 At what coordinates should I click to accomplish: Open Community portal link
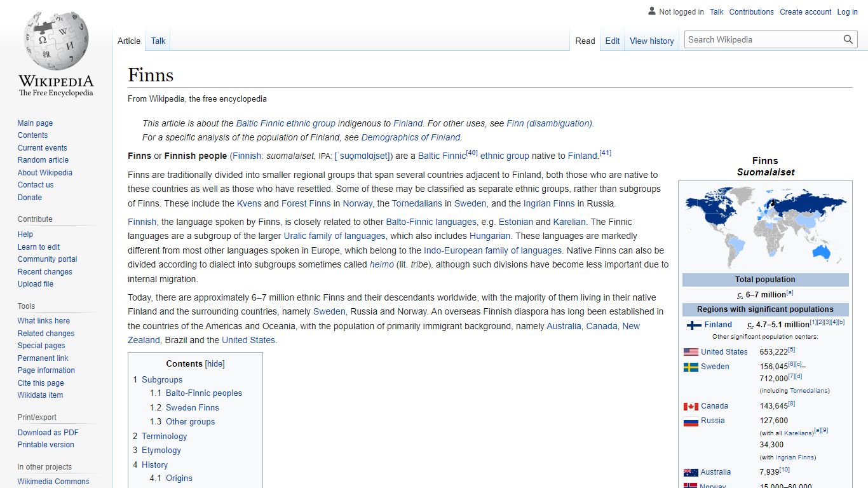(x=48, y=259)
